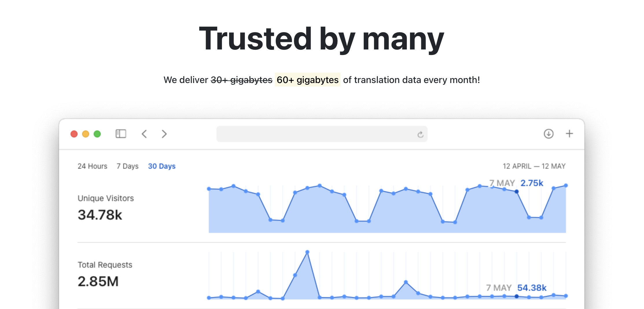The height and width of the screenshot is (309, 644).
Task: Click the peak point in Total Requests chart
Action: [x=307, y=252]
